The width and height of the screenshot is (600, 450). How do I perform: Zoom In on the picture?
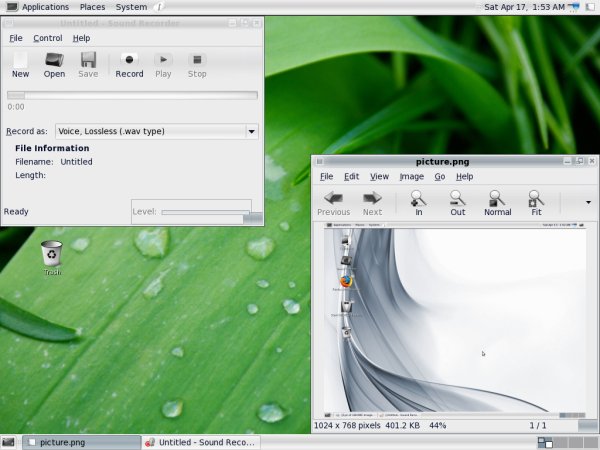(x=418, y=202)
